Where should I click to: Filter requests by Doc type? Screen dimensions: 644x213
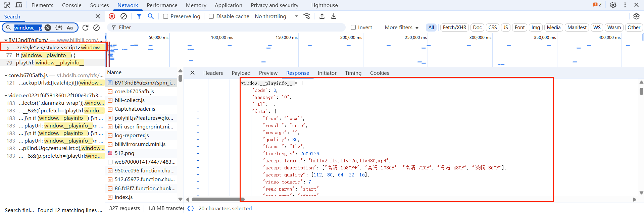coord(477,28)
